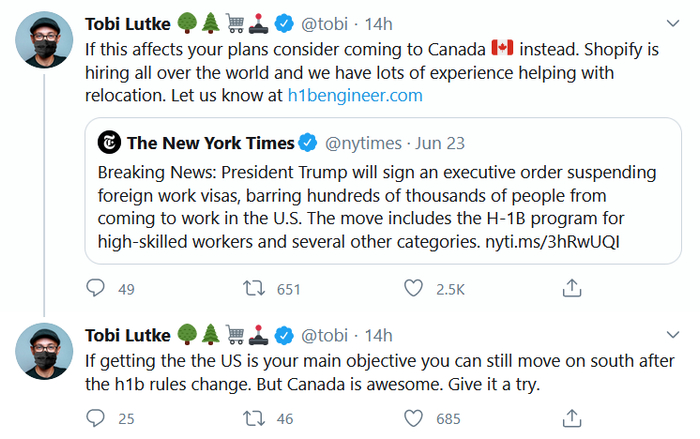700x439 pixels.
Task: Click the @nytimes handle in quoted tweet
Action: pyautogui.click(x=363, y=143)
